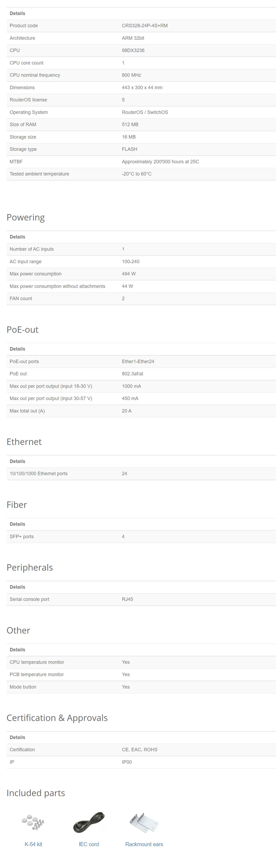The width and height of the screenshot is (276, 868).
Task: Click the Ethernet section heading
Action: click(24, 442)
